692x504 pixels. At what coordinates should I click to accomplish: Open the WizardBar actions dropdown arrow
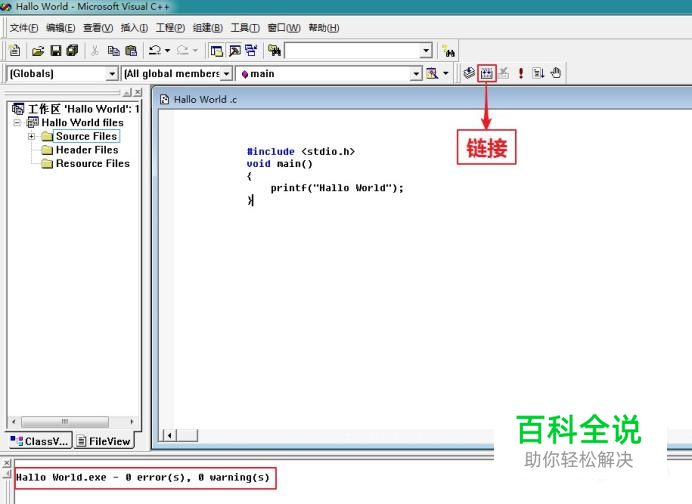(446, 73)
